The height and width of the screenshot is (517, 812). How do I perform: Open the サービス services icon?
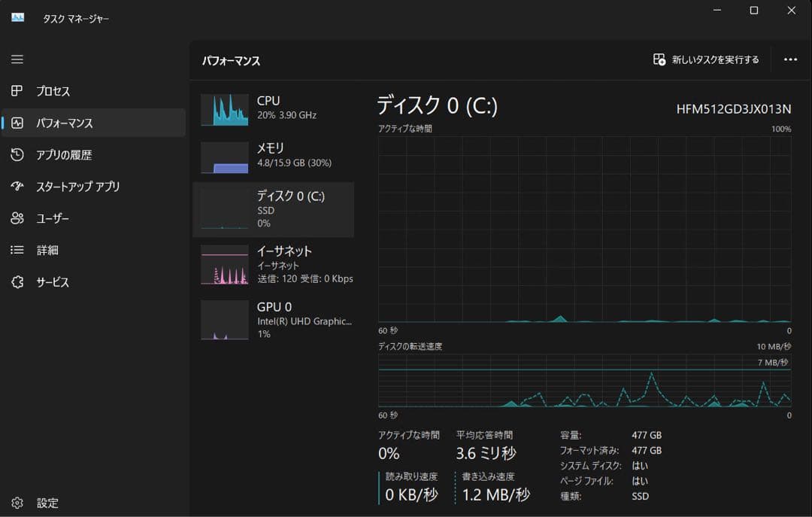tap(17, 282)
